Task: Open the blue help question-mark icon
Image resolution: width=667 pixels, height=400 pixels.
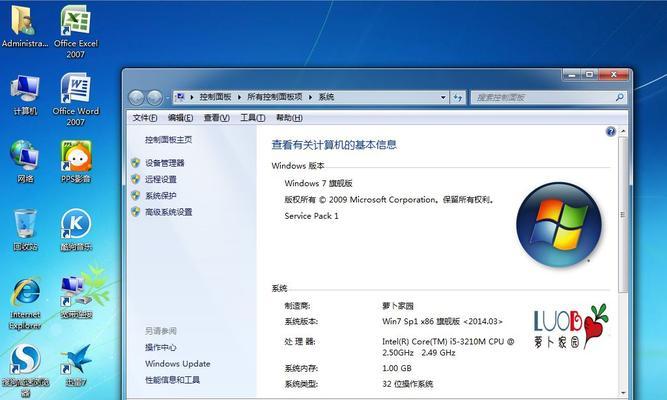Action: pos(610,131)
